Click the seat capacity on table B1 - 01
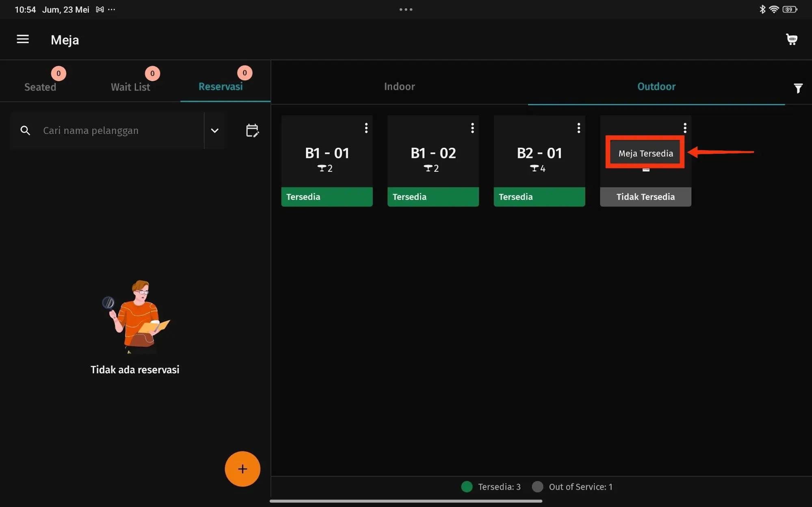Viewport: 812px width, 507px height. [x=325, y=168]
